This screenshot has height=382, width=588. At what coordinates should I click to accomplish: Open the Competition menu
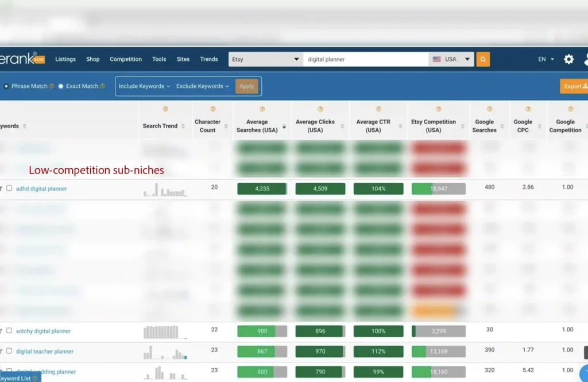point(126,59)
